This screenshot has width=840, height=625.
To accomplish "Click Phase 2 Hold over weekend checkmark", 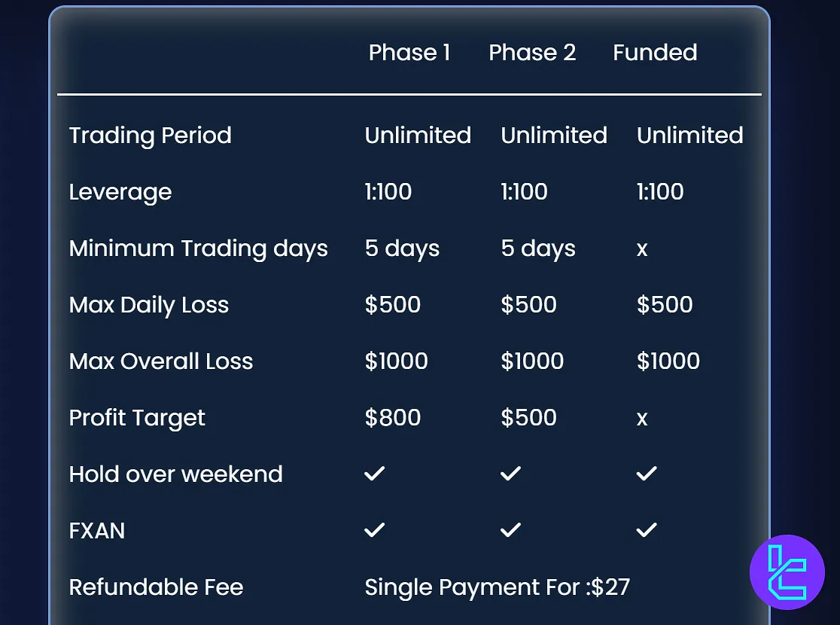I will point(510,474).
